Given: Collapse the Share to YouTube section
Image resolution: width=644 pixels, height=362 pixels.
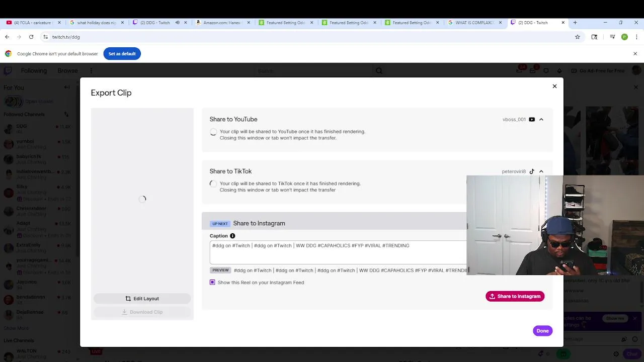Looking at the screenshot, I should point(541,120).
